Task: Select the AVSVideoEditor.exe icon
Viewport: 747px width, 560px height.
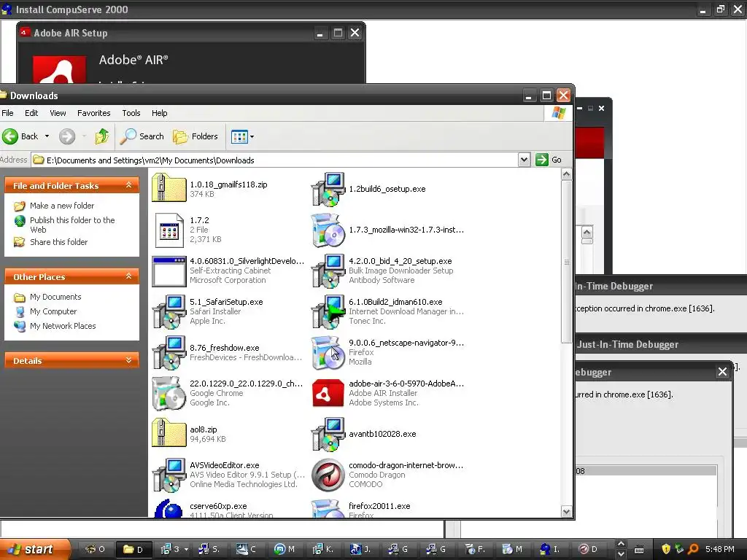Action: coord(169,475)
